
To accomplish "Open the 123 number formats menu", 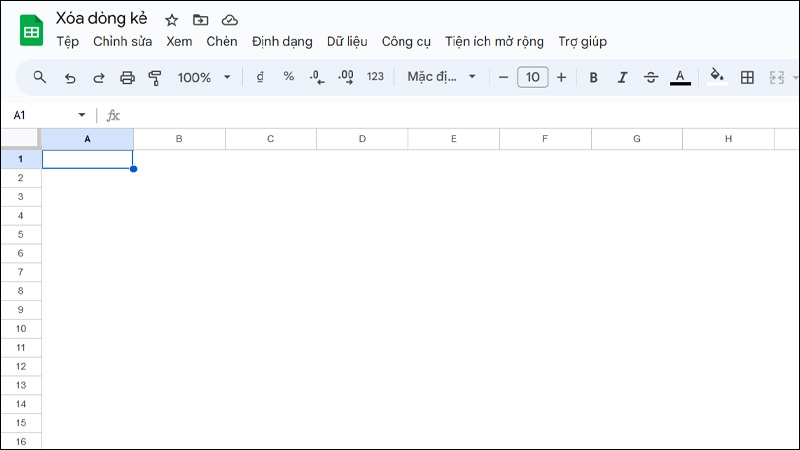I will click(375, 77).
